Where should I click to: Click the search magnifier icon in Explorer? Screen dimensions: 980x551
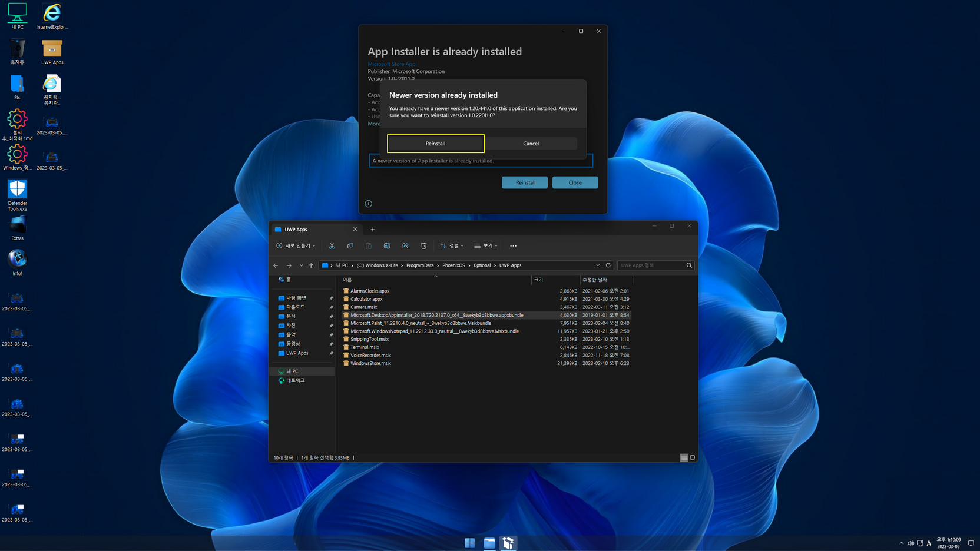pos(689,265)
